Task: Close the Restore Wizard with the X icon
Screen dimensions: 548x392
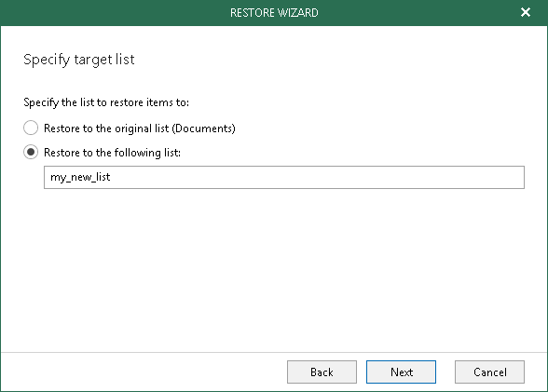Action: coord(526,12)
